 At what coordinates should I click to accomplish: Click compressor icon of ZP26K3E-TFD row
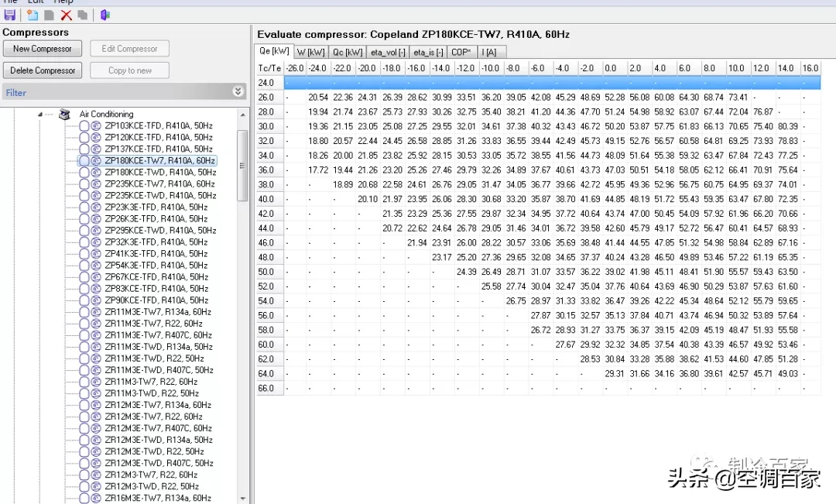[x=96, y=219]
